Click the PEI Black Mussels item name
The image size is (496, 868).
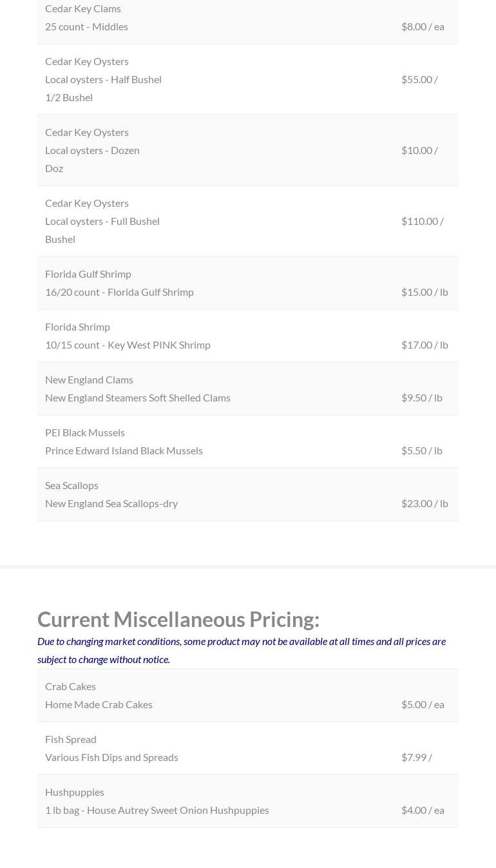(84, 432)
